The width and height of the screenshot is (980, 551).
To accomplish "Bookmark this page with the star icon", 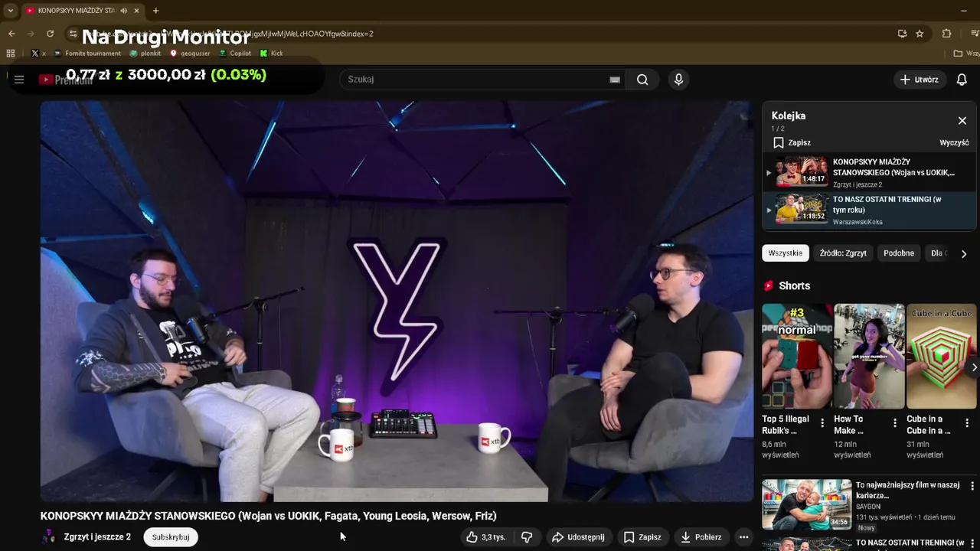I will (x=920, y=34).
